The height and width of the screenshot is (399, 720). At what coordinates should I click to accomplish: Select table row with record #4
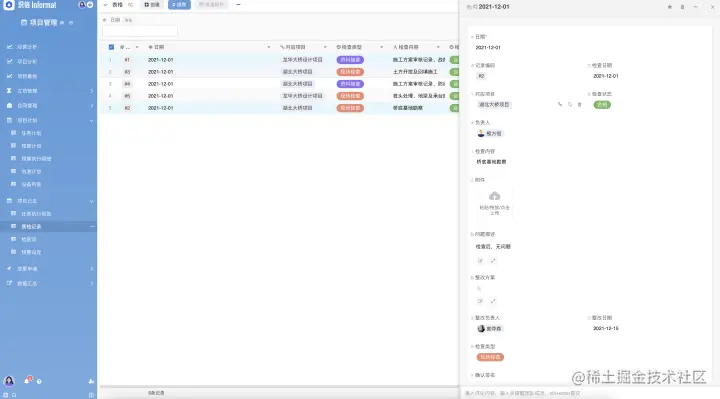click(x=279, y=84)
